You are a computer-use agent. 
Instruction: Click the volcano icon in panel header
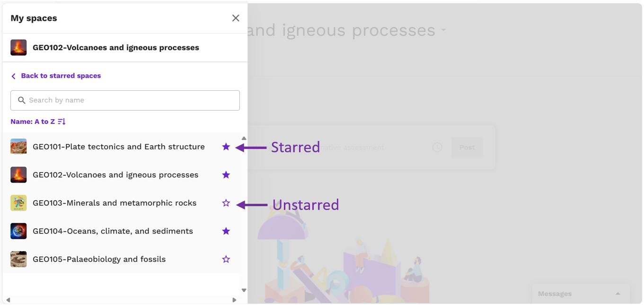18,47
